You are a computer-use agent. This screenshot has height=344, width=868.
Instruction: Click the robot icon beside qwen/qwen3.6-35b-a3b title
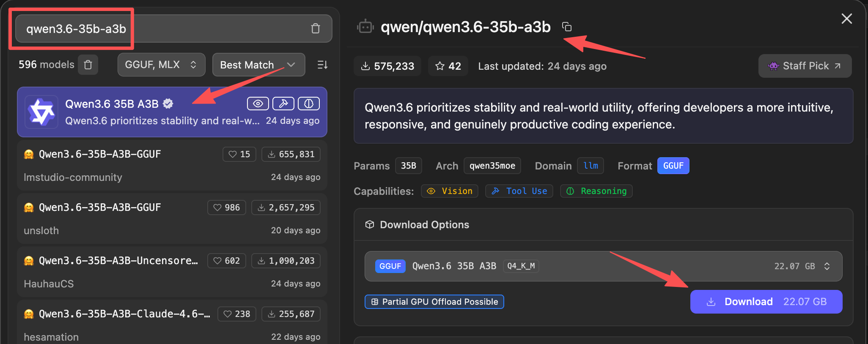click(365, 27)
